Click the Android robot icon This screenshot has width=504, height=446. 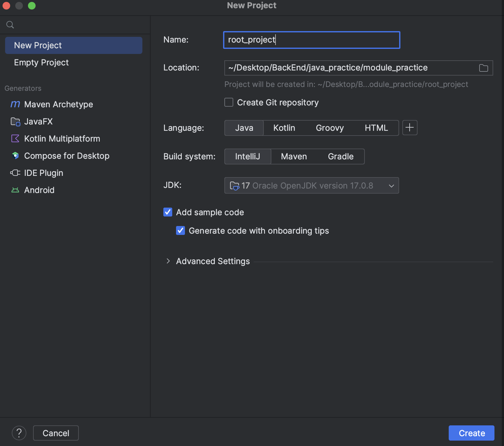(15, 190)
